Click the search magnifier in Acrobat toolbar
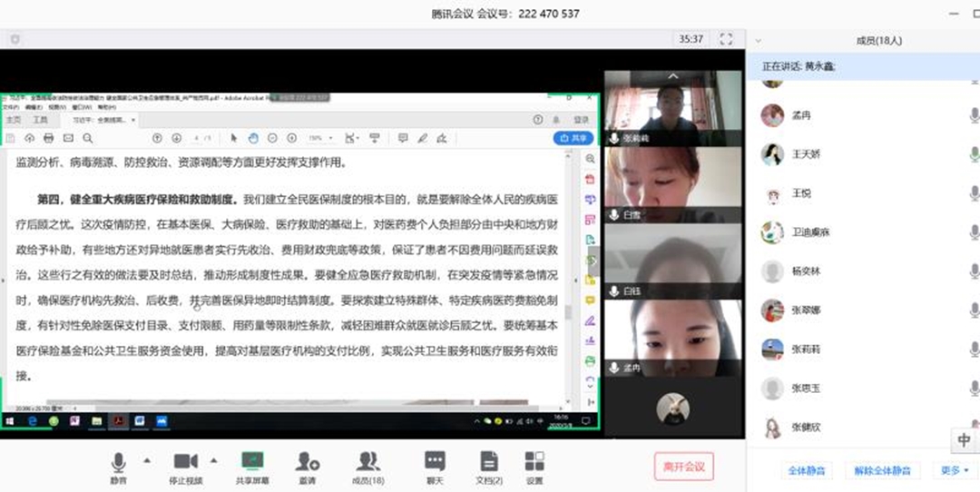Screen dimensions: 980x492 [x=88, y=138]
